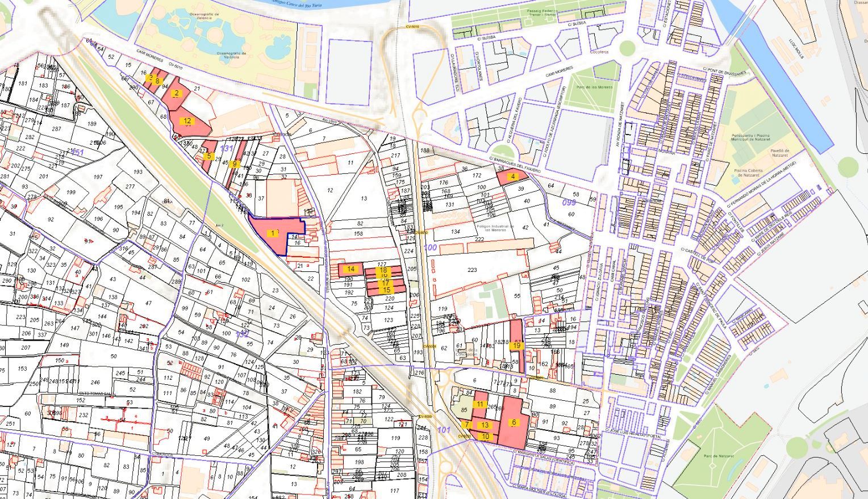
Task: Select polygon number 100 label
Action: click(431, 248)
